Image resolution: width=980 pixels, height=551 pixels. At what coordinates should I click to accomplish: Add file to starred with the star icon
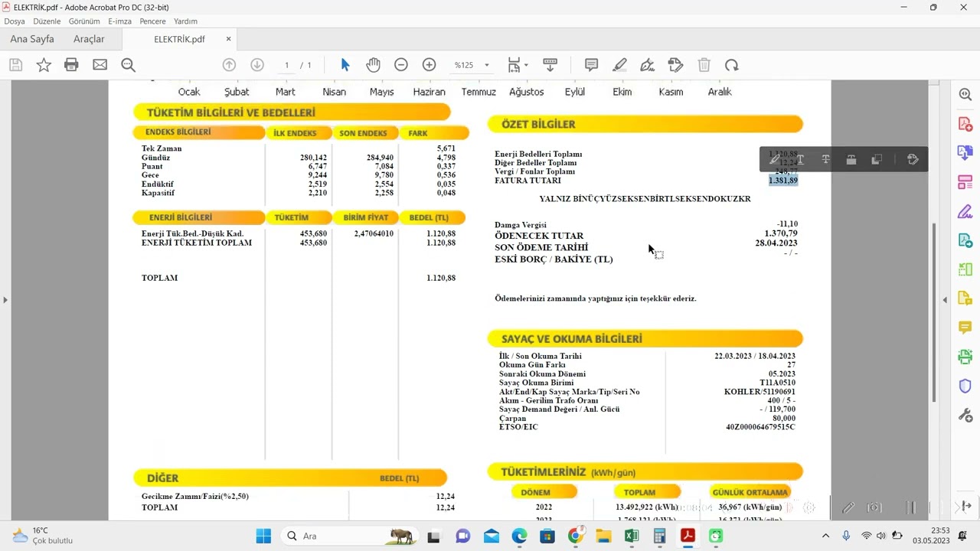(44, 65)
